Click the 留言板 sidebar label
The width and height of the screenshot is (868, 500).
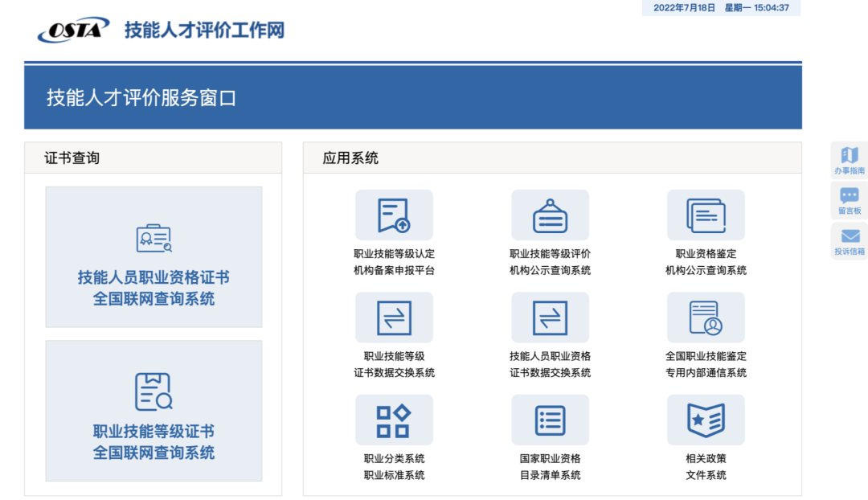click(850, 211)
